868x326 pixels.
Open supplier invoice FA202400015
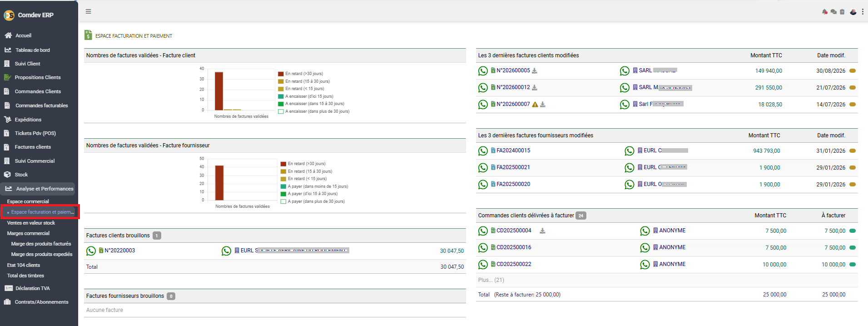[x=513, y=150]
